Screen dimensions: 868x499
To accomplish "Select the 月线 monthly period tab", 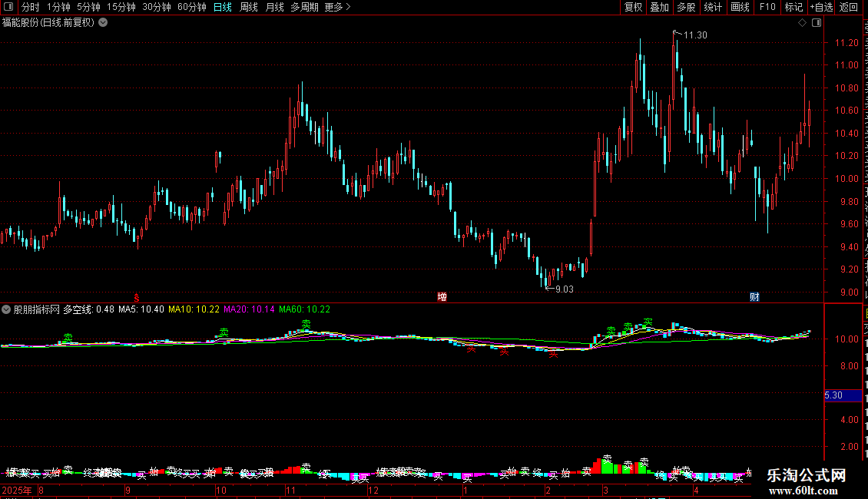I will tap(274, 7).
